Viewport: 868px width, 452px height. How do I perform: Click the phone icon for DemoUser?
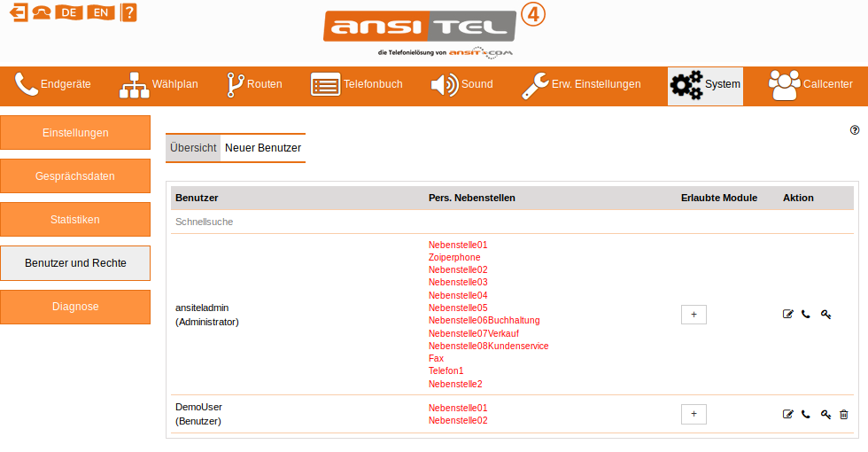point(806,414)
